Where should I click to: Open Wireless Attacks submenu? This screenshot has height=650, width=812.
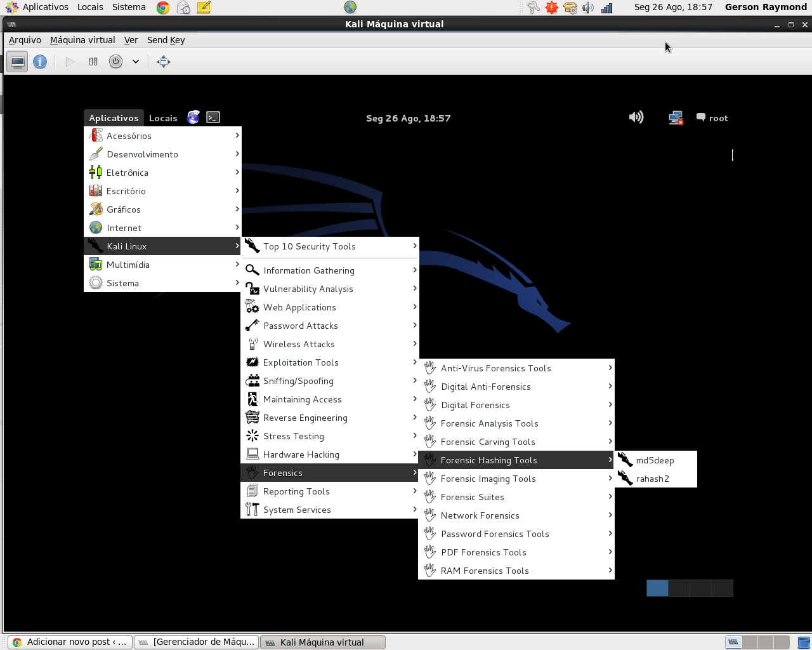point(330,344)
